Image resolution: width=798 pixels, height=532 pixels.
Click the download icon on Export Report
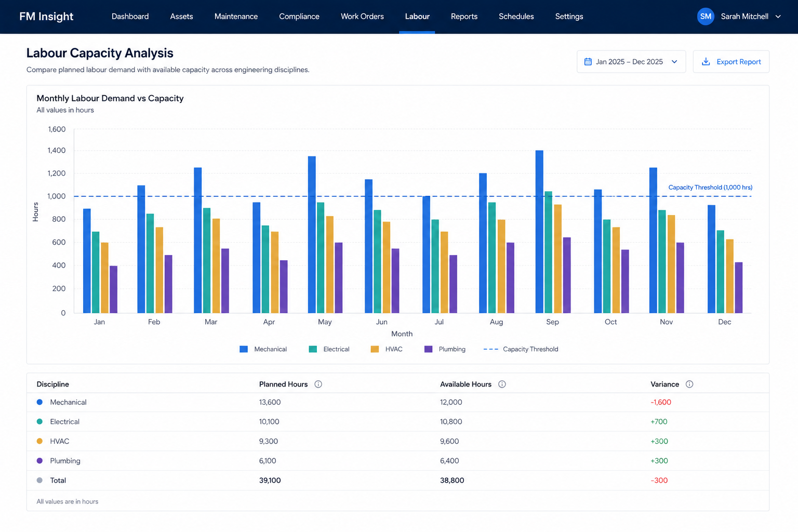click(706, 62)
